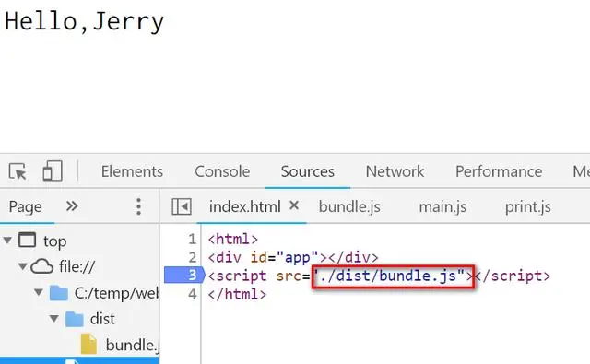Screen dimensions: 590x364
Task: Show more navigator tabs chevron
Action: point(72,206)
